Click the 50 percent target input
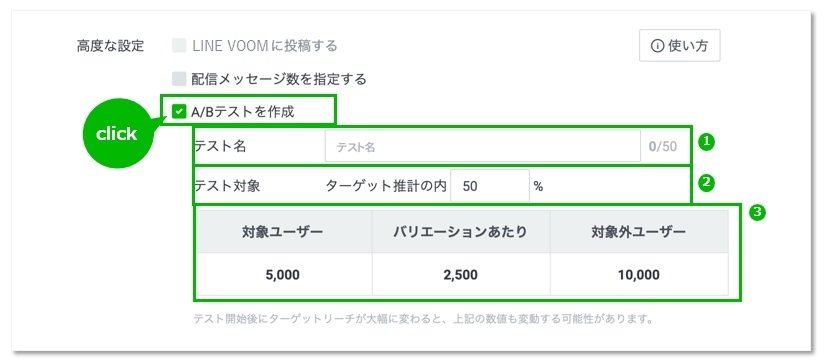The image size is (824, 362). click(x=490, y=186)
